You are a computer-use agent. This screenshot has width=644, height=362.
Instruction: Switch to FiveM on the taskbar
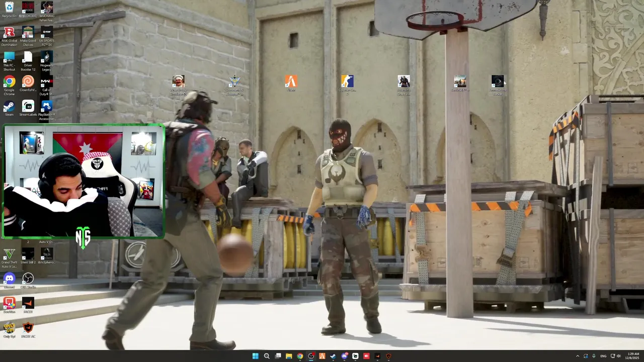tap(322, 356)
